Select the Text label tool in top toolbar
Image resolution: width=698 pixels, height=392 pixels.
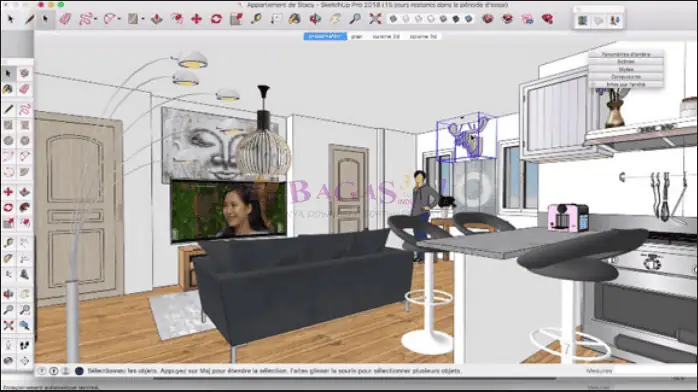(276, 19)
